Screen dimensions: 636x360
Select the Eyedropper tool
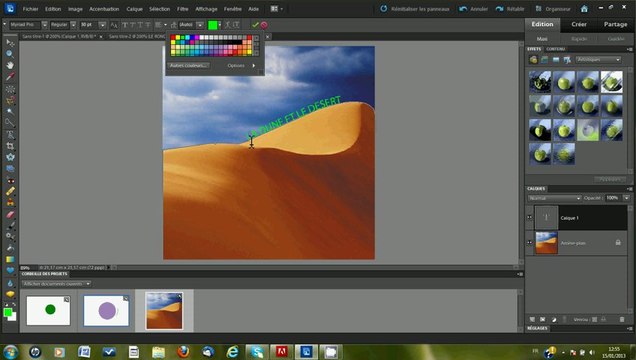point(10,77)
